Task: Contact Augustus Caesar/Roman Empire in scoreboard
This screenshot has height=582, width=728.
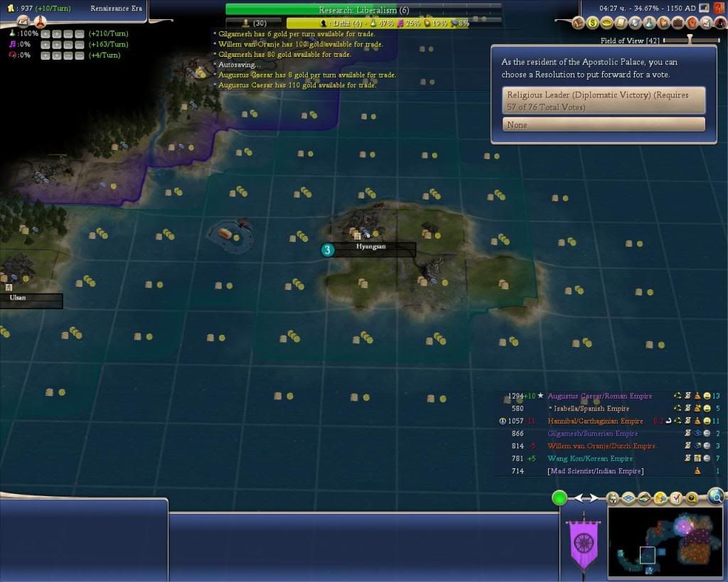Action: tap(599, 396)
